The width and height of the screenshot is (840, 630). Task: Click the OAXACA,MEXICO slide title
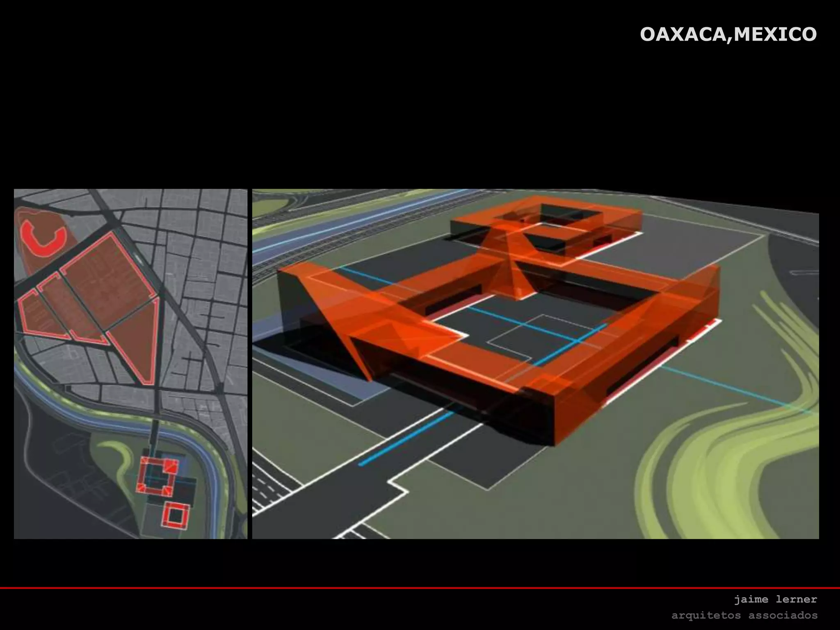[x=728, y=34]
